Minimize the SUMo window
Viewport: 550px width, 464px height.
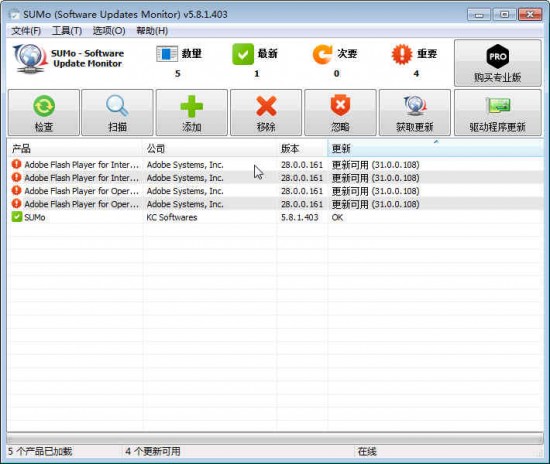[x=479, y=15]
